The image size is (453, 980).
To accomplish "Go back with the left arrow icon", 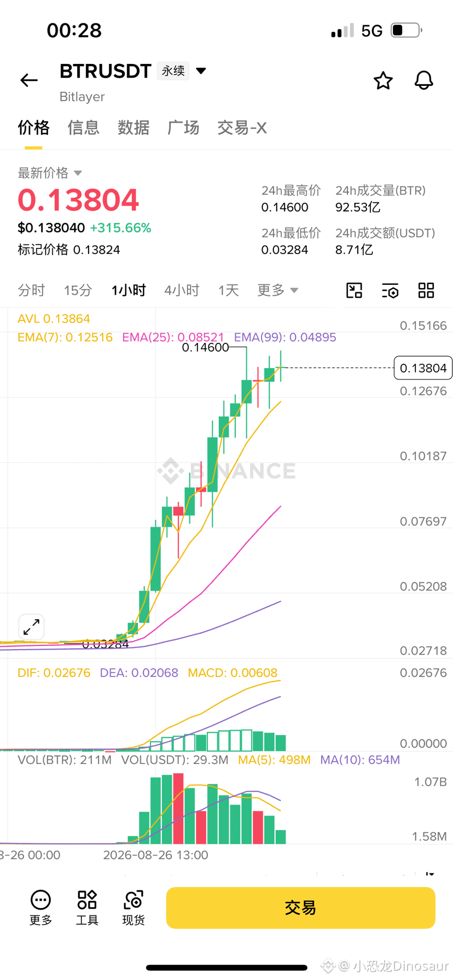I will click(x=29, y=80).
